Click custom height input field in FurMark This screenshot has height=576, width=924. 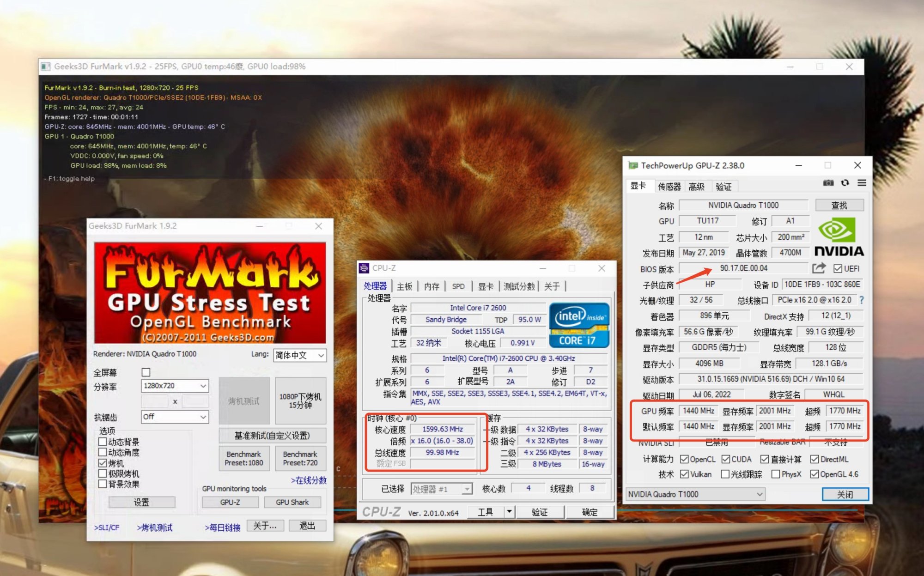[x=195, y=401]
